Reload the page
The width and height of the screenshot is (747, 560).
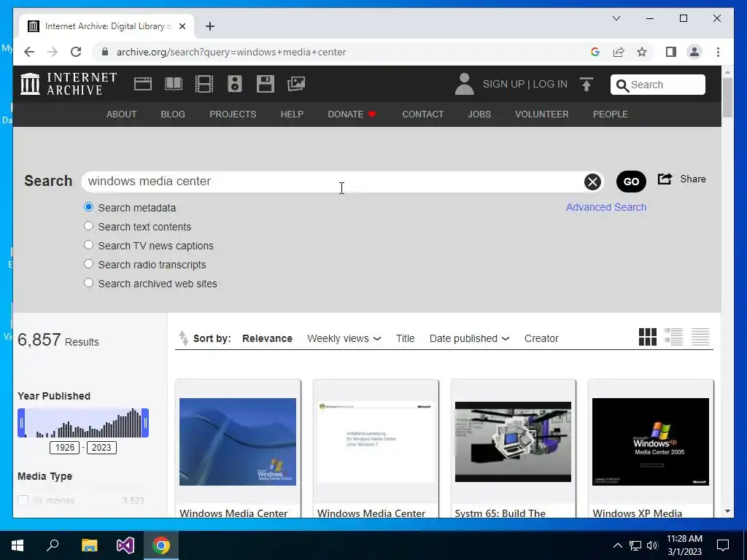coord(76,52)
